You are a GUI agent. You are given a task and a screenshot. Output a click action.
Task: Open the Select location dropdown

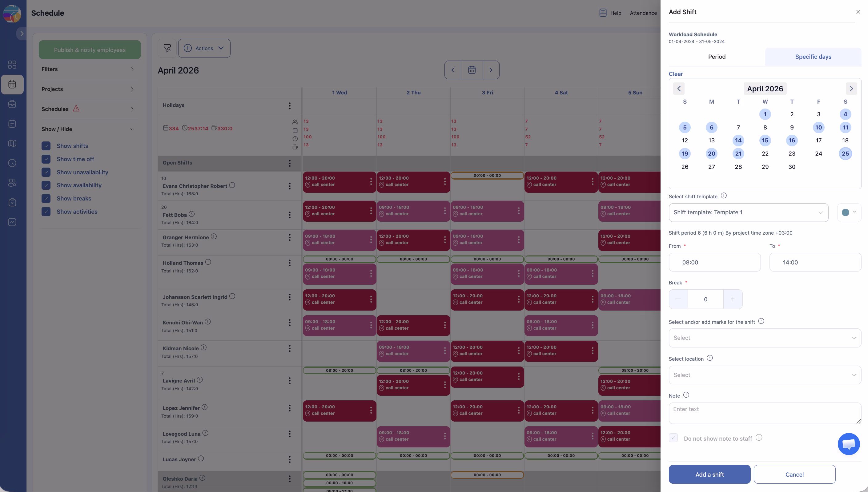point(765,375)
